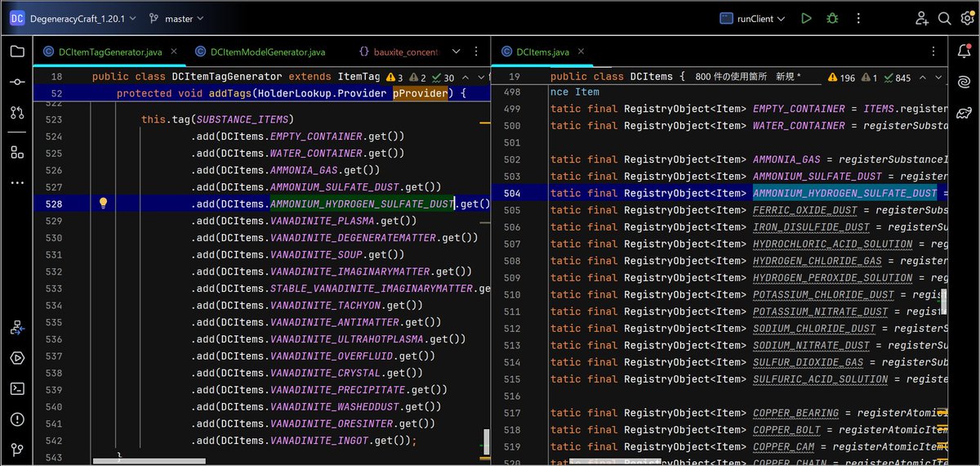This screenshot has width=980, height=466.
Task: Switch to DCItemTagGenerator.java tab
Action: click(110, 52)
